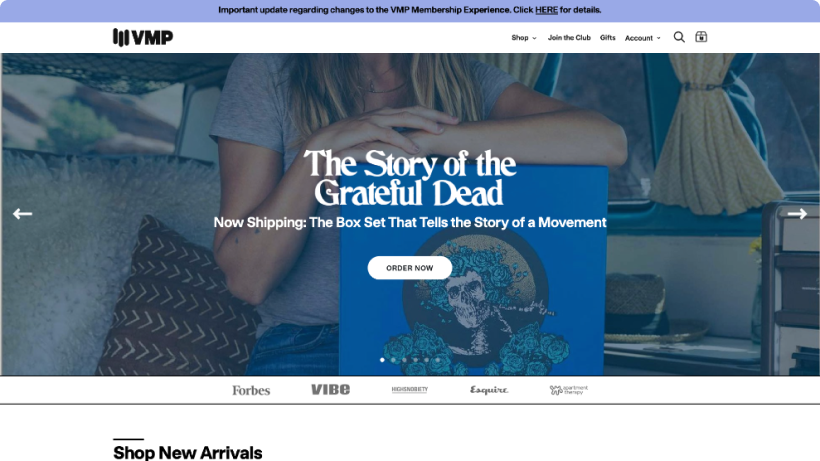This screenshot has width=820, height=461.
Task: Open the Highsnobiety press logo
Action: pos(409,389)
